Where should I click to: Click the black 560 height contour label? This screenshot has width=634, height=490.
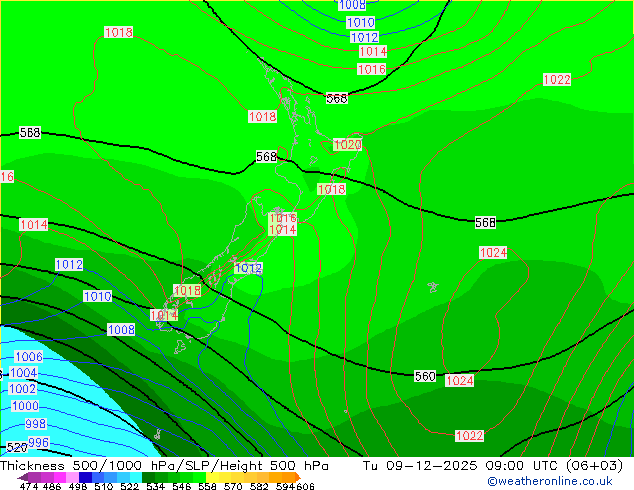click(x=425, y=376)
